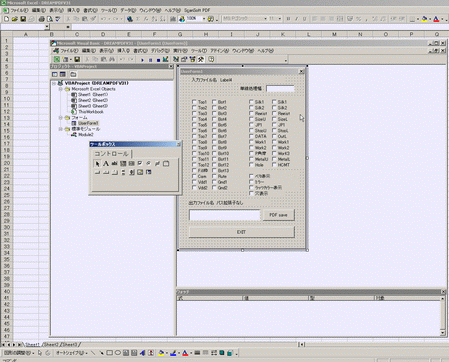Click the VBA help question icon
Image resolution: width=449 pixels, height=362 pixels.
[211, 59]
